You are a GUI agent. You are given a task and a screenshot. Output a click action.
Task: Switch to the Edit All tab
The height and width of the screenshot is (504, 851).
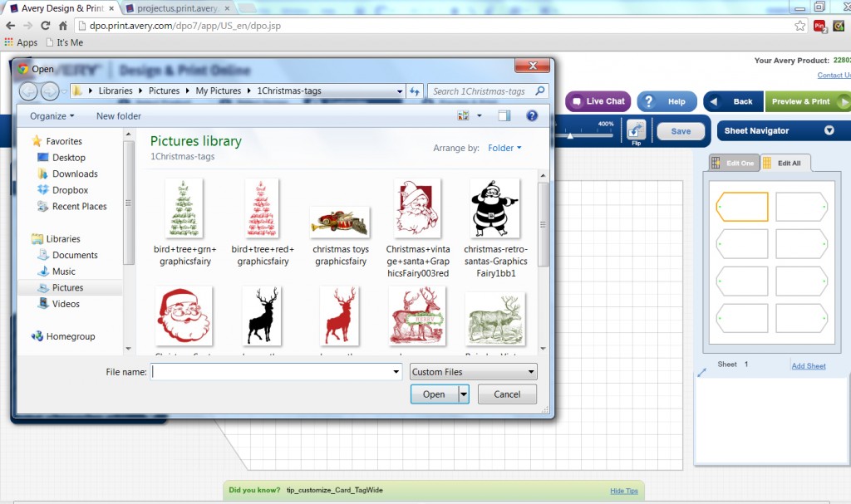coord(785,163)
